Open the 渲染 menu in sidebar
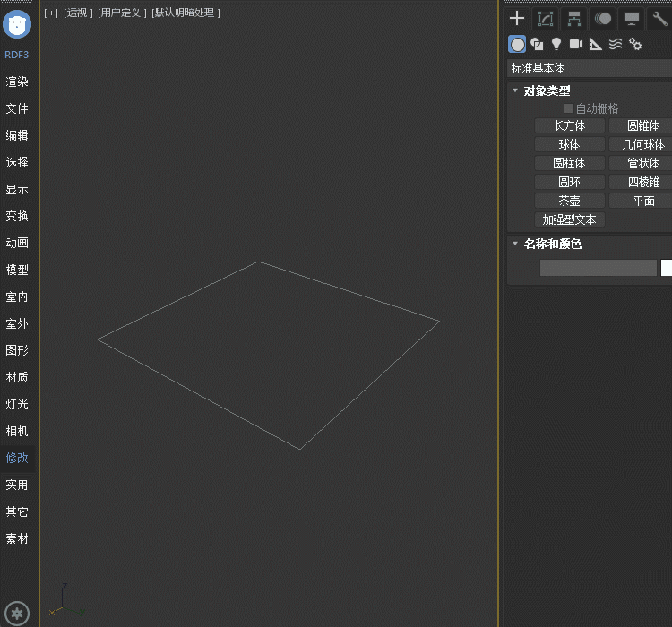The width and height of the screenshot is (672, 627). [17, 82]
